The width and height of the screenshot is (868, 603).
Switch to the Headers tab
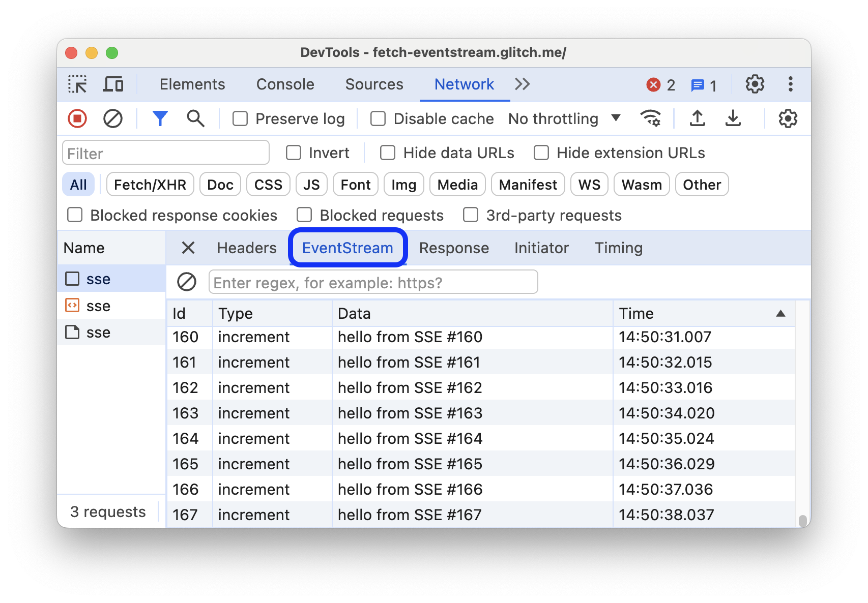click(246, 248)
